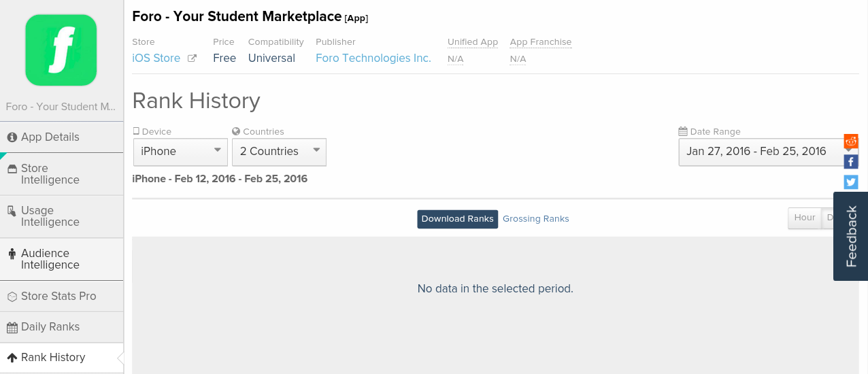
Task: Open Audience Intelligence section
Action: pos(50,259)
